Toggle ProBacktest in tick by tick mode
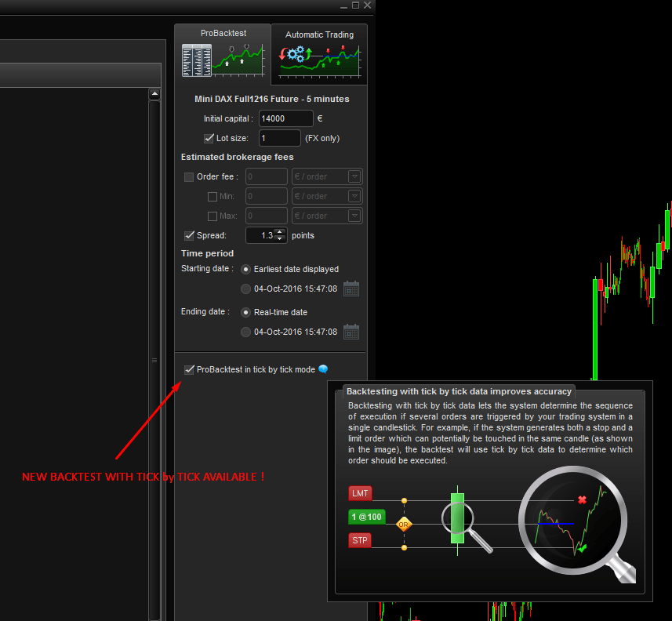Image resolution: width=672 pixels, height=621 pixels. [x=189, y=369]
